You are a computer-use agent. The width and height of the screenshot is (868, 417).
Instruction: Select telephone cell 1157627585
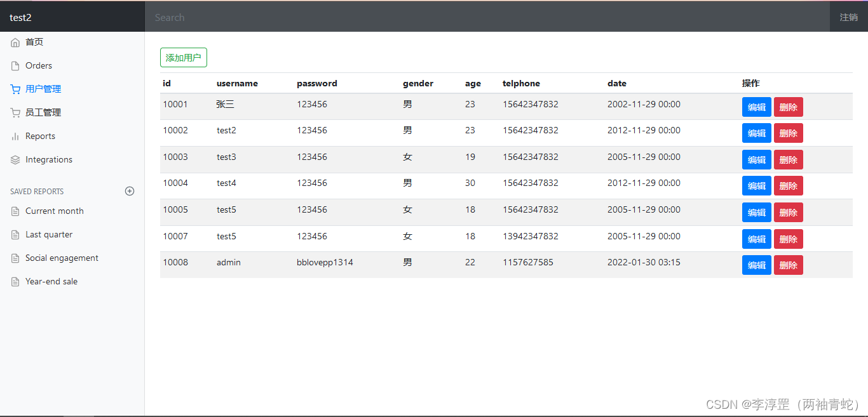click(x=528, y=262)
